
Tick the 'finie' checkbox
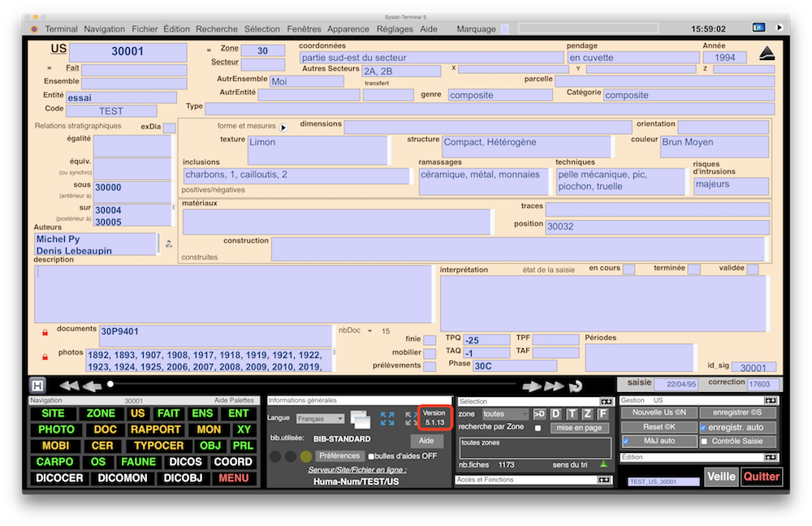click(430, 340)
